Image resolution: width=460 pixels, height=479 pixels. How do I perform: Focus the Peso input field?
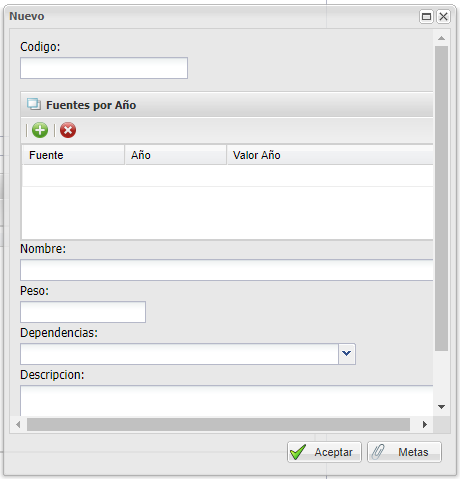click(83, 312)
